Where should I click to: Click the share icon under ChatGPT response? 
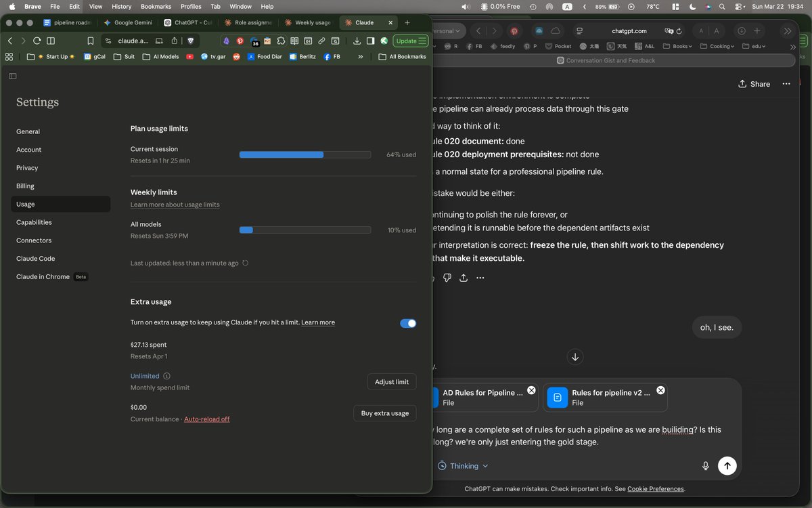(464, 278)
